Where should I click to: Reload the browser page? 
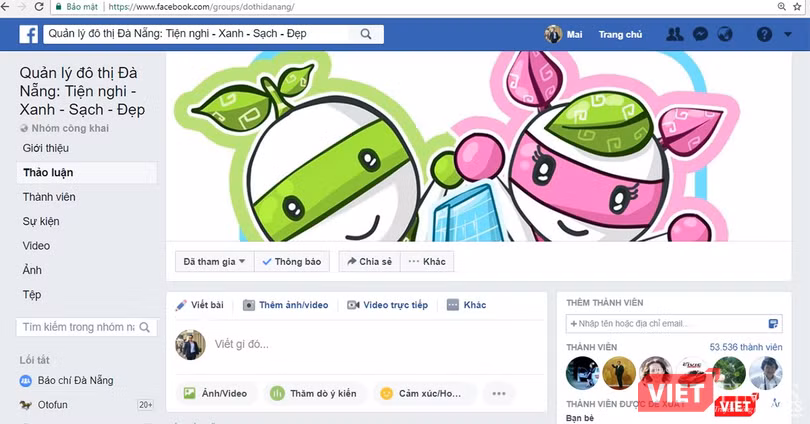coord(39,7)
